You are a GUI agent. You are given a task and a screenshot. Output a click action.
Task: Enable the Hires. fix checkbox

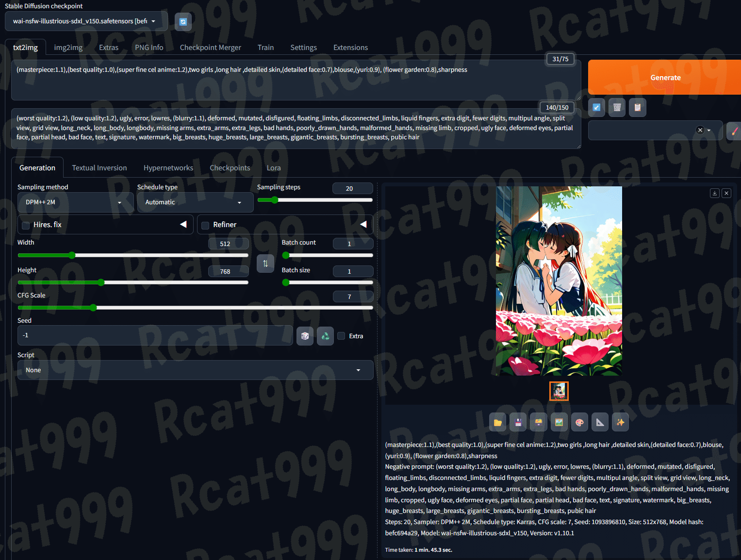pos(26,225)
